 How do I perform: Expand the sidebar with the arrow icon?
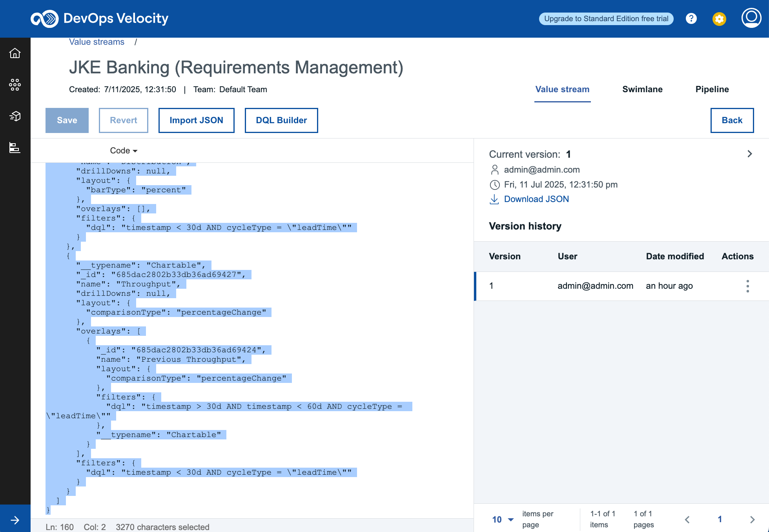(x=15, y=520)
